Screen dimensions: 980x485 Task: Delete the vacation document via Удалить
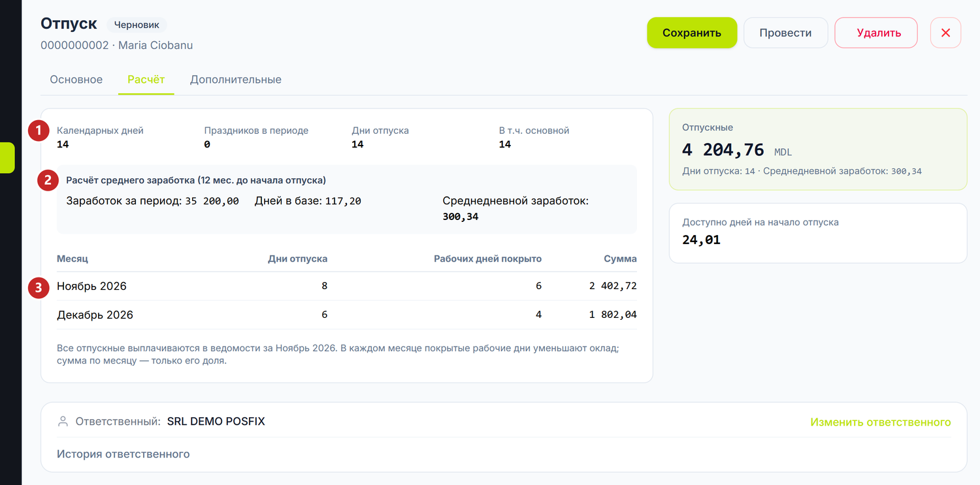(x=876, y=33)
